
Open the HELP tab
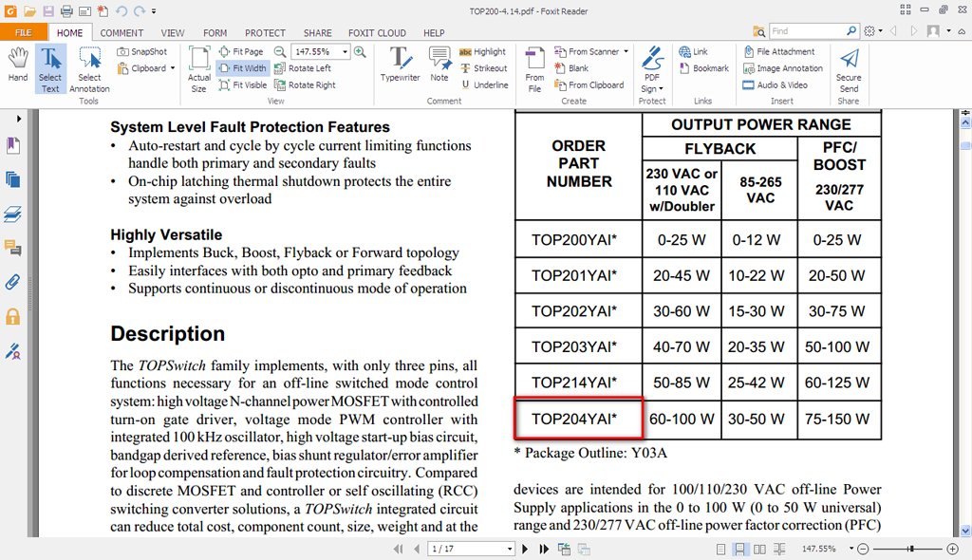pos(434,33)
